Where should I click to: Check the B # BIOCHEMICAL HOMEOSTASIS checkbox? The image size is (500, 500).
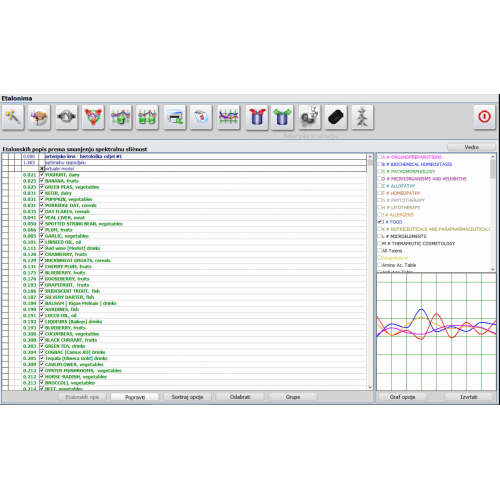(379, 164)
